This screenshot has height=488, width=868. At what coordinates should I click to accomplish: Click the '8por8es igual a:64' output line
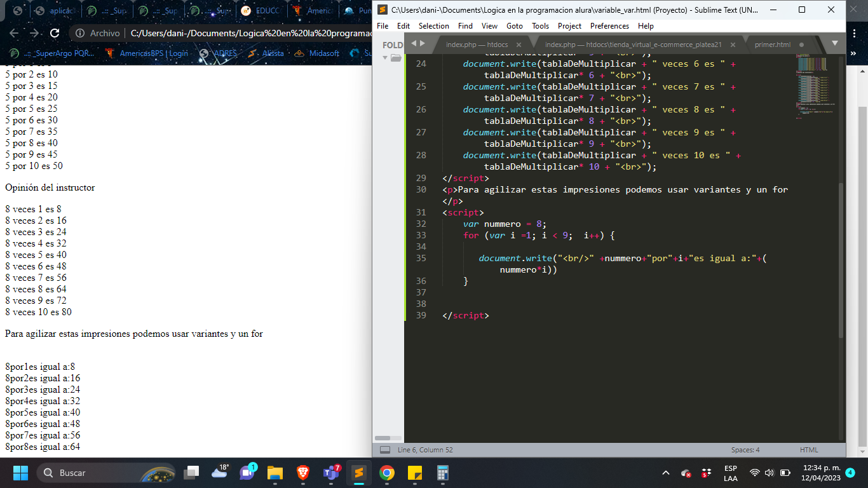coord(43,447)
